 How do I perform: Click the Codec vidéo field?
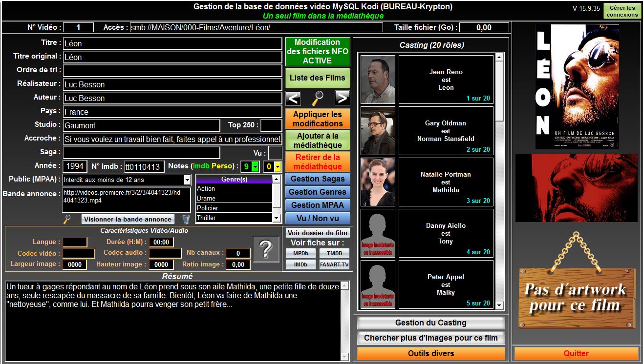click(x=79, y=253)
